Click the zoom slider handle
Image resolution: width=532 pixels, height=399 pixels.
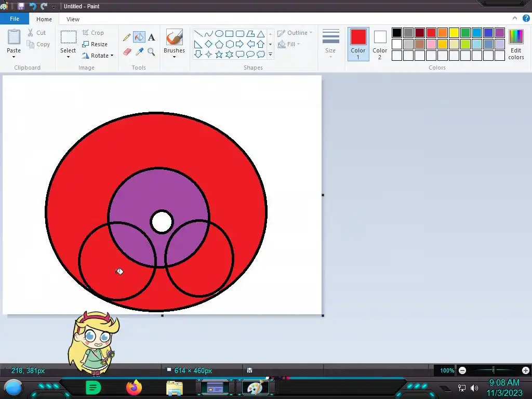[x=494, y=370]
